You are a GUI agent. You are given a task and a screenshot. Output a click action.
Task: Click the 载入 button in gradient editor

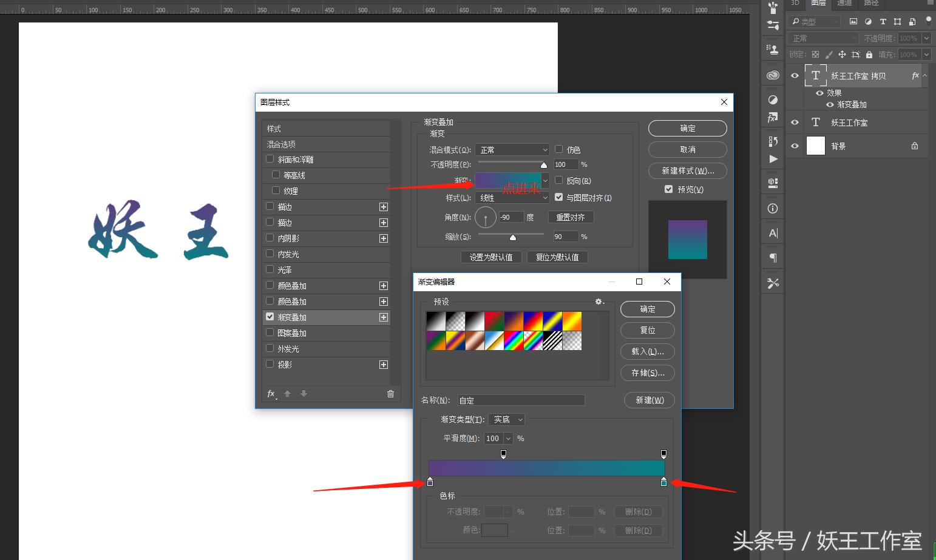(647, 351)
